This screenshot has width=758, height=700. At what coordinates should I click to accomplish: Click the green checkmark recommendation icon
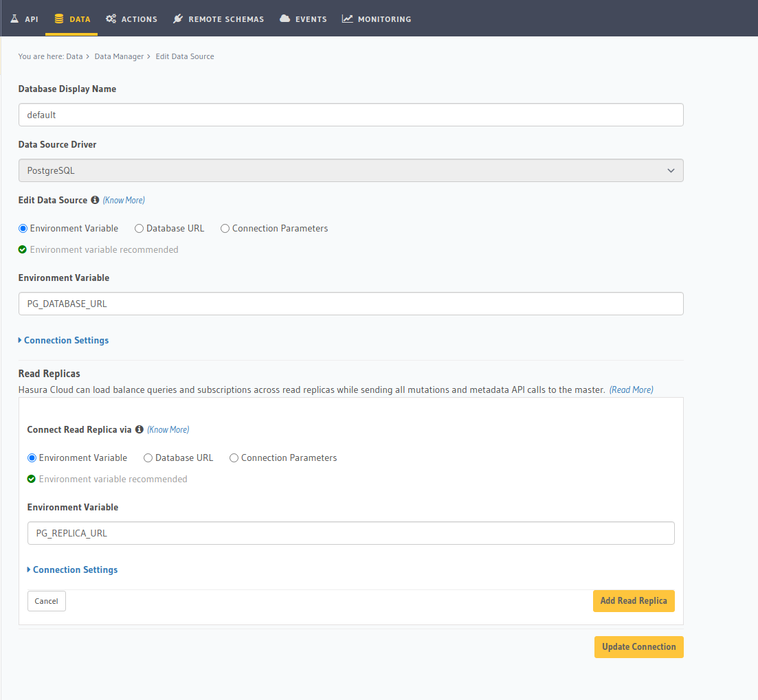tap(23, 249)
